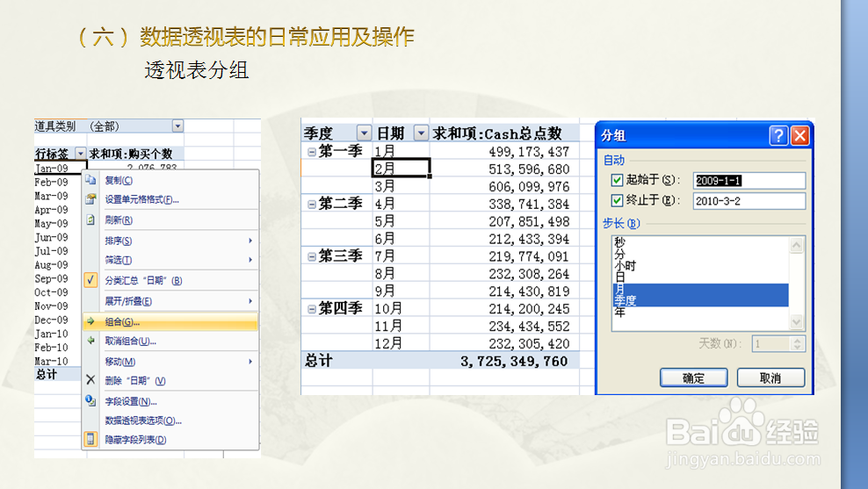Click the refresh icon next to 刷新(R)

tap(90, 220)
